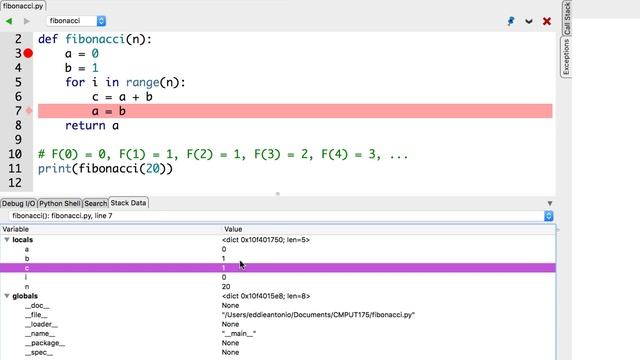Screen dimensions: 640x360
Task: Click the Value column header
Action: [x=389, y=229]
